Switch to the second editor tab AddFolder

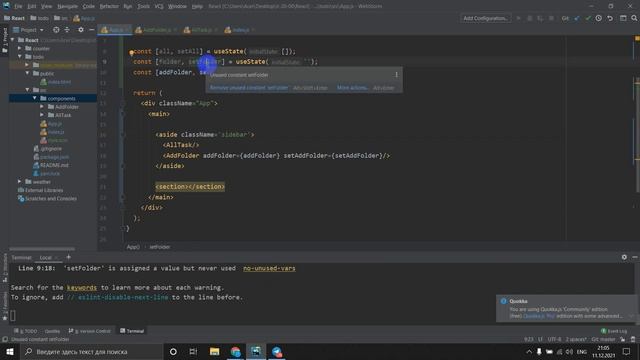click(156, 30)
